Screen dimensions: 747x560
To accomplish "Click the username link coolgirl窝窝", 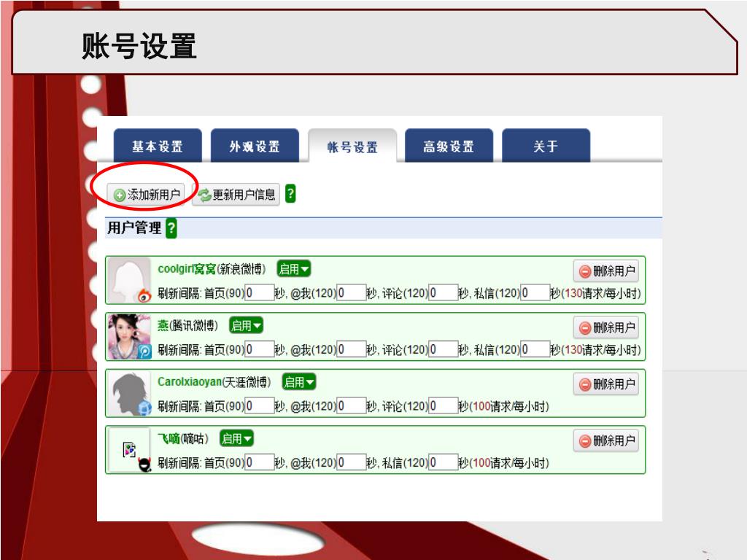I will point(187,269).
